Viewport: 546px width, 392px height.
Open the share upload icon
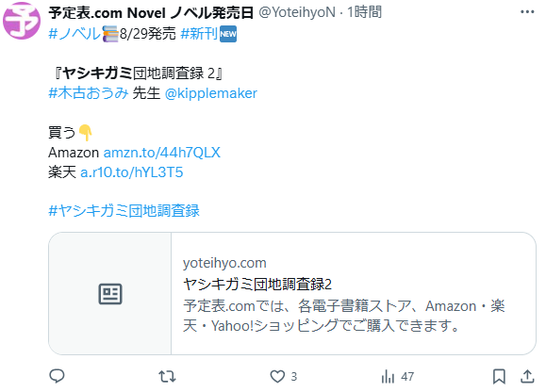pos(527,376)
